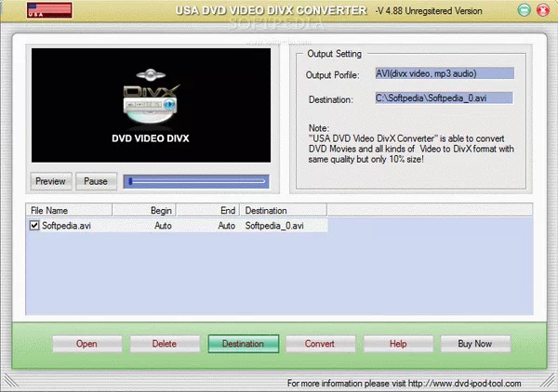Close the converter with red X button

coord(543,10)
